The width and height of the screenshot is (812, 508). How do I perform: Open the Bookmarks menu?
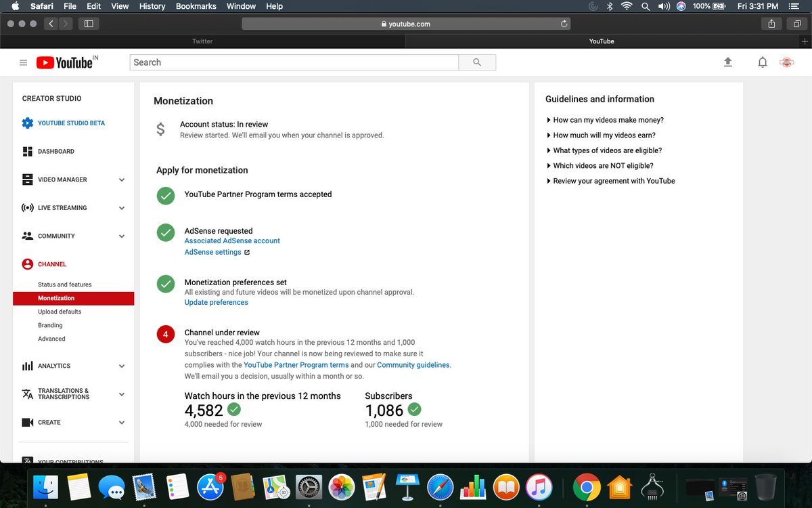[196, 6]
